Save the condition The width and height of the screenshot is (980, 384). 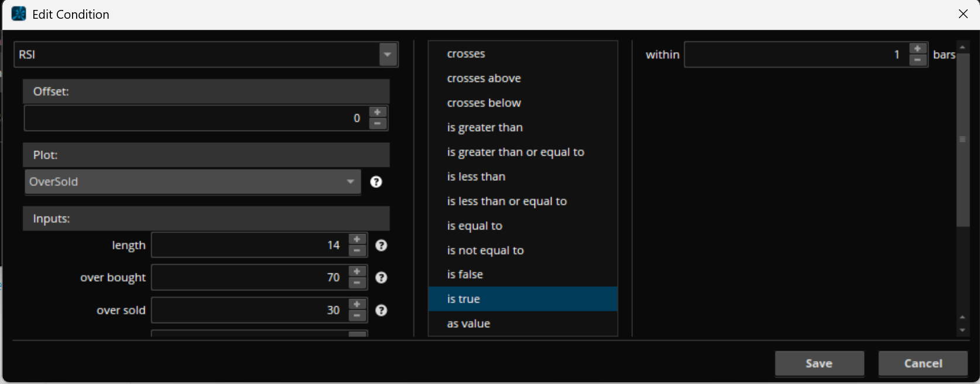tap(819, 364)
